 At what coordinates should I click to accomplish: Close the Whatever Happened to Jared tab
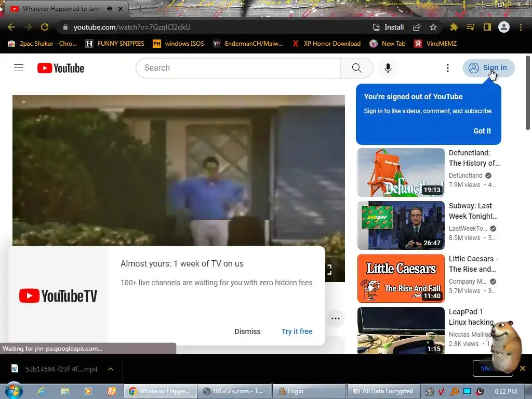[x=121, y=9]
